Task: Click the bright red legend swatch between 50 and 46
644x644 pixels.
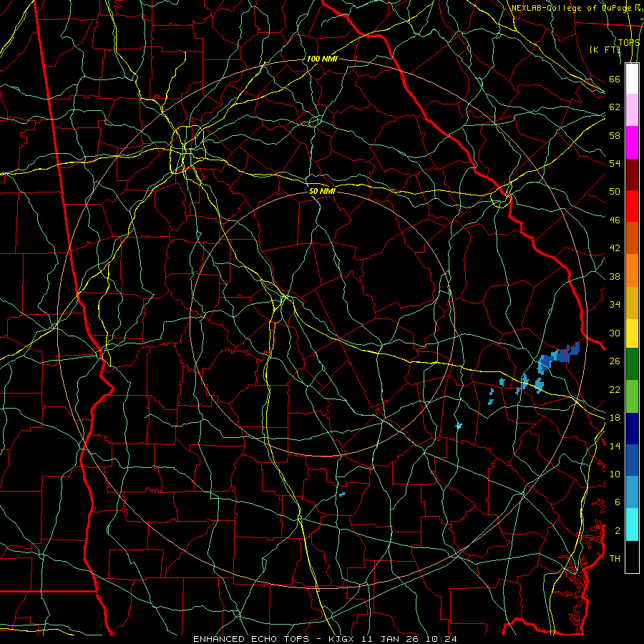Action: tap(632, 206)
